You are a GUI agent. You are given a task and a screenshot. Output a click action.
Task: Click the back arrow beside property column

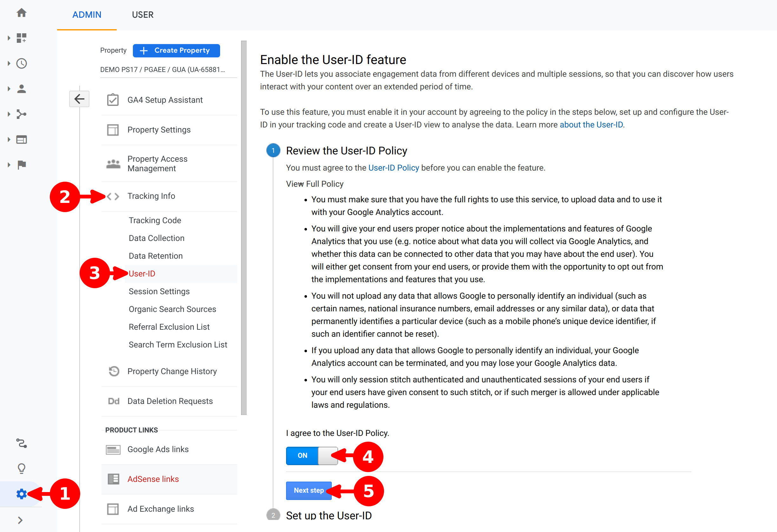click(79, 99)
